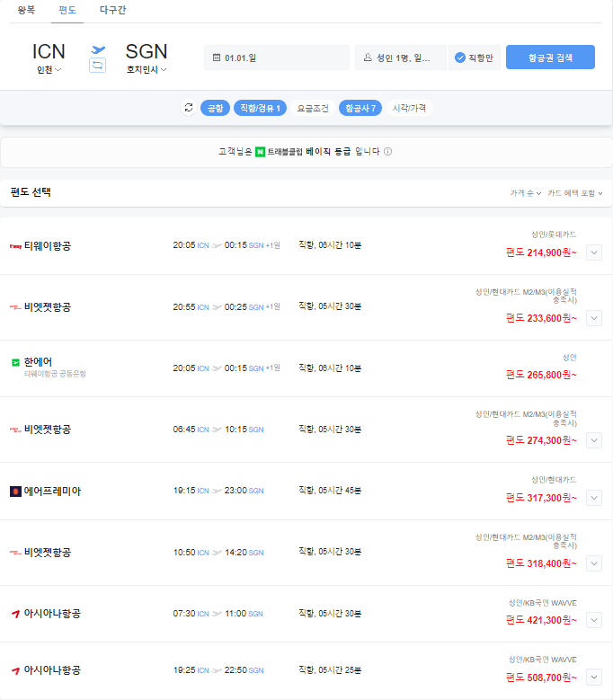Open the 다구간 multi-city tab

[x=112, y=10]
